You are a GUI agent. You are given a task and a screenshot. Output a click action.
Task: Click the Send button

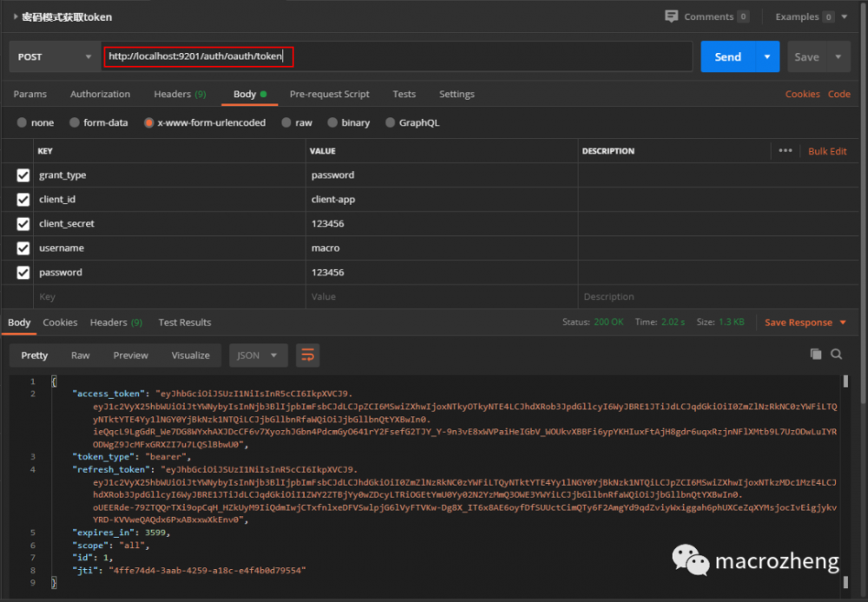pos(729,56)
